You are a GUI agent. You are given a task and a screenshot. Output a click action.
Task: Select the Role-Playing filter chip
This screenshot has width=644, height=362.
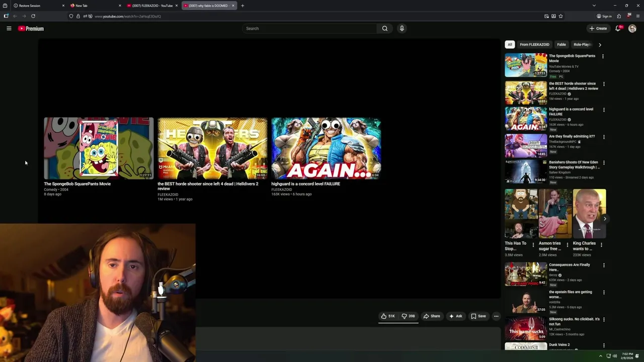pos(582,45)
